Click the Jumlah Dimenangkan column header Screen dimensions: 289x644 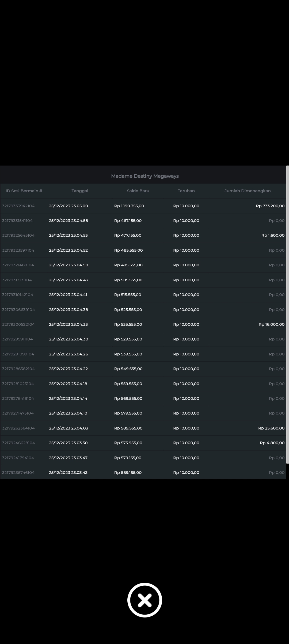pyautogui.click(x=247, y=191)
